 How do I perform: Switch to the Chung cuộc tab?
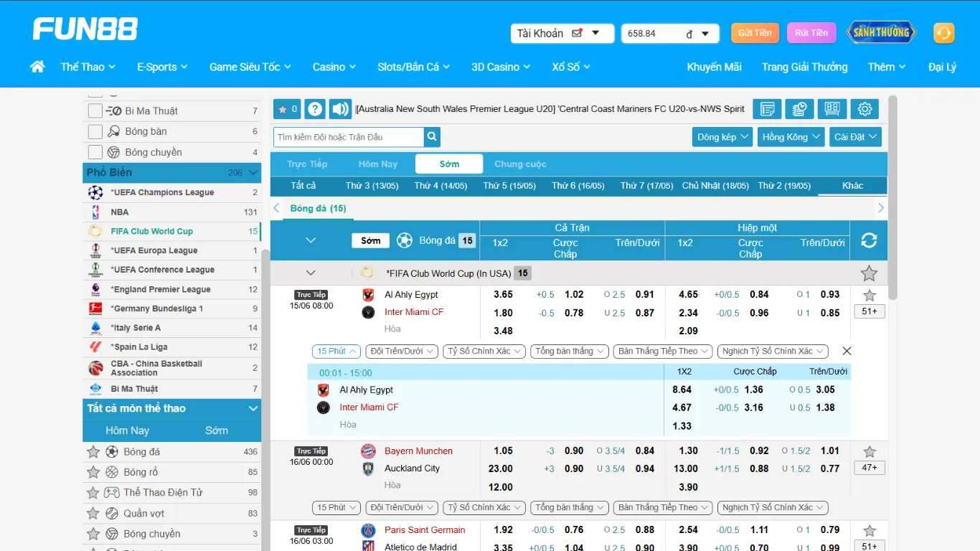tap(520, 164)
